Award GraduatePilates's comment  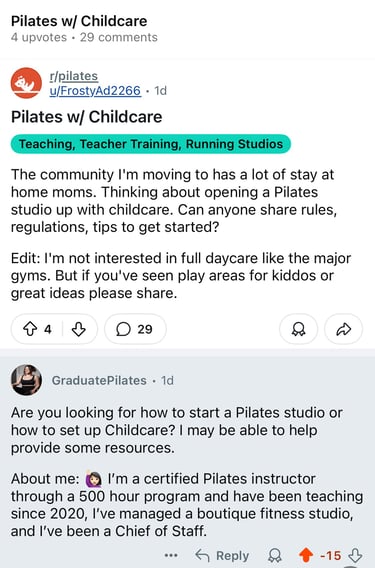pos(275,555)
